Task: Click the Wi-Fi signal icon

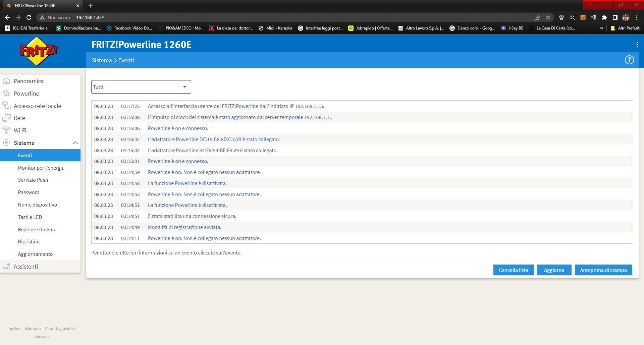Action: click(6, 130)
